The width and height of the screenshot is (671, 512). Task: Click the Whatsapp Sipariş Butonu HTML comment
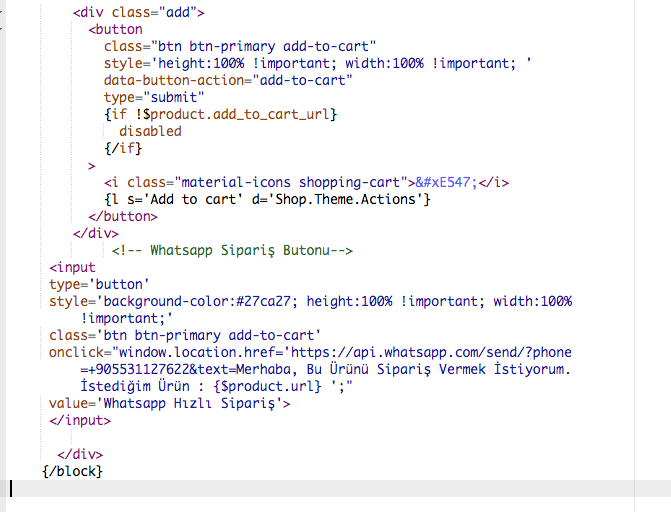232,250
